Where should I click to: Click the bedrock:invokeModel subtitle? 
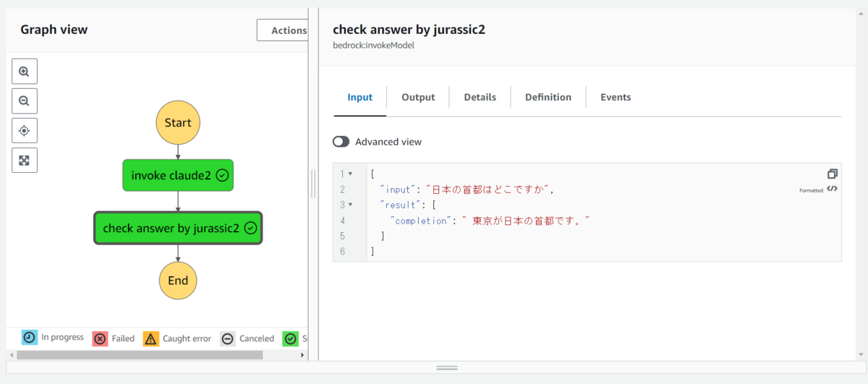[373, 46]
